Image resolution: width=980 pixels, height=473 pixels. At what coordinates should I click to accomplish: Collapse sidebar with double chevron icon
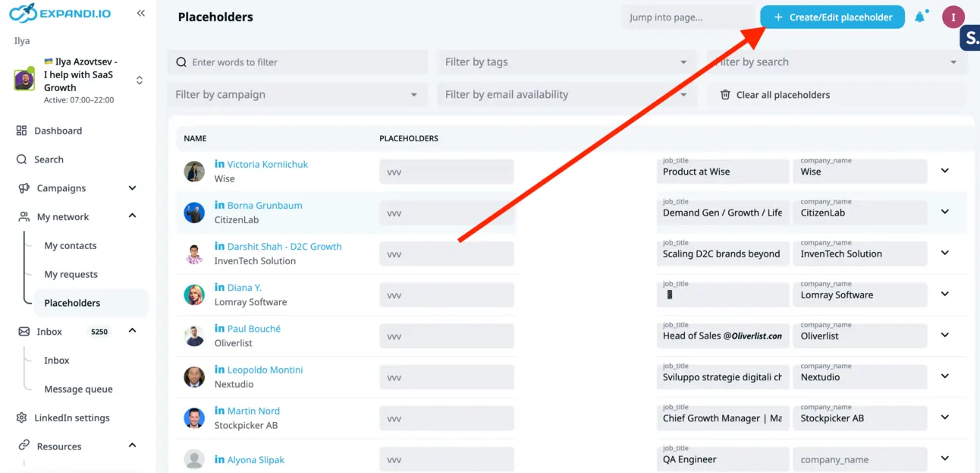[140, 13]
